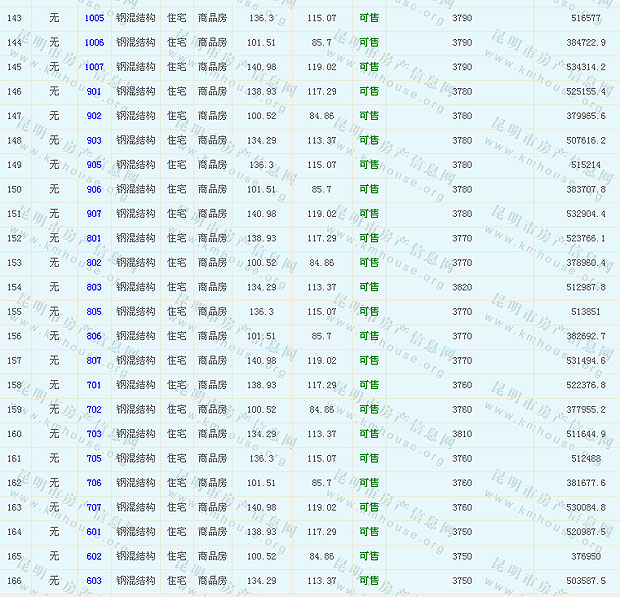Open room 801 link
Screen dimensions: 620x597
tap(94, 239)
